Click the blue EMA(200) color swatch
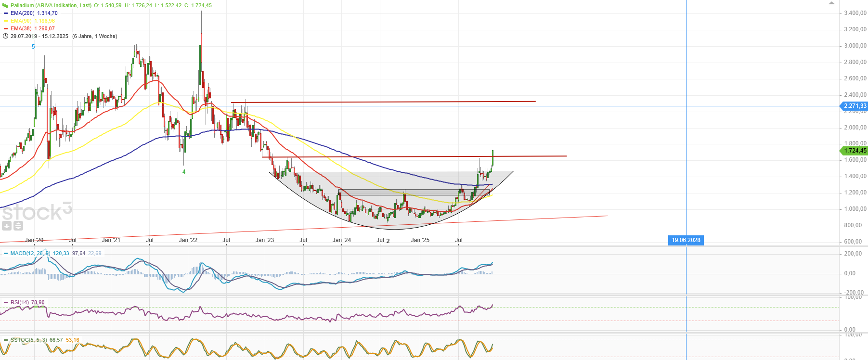This screenshot has height=360, width=868. [6, 13]
